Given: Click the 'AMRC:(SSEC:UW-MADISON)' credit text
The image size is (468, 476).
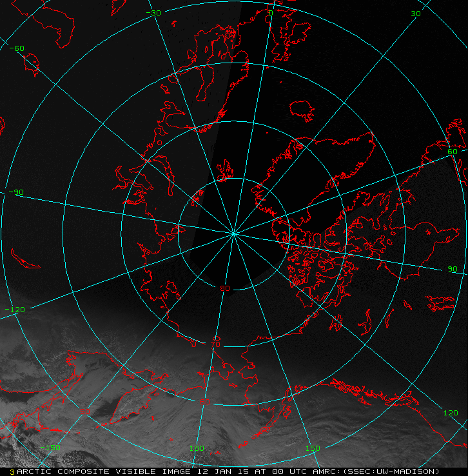Looking at the screenshot, I should point(376,471).
